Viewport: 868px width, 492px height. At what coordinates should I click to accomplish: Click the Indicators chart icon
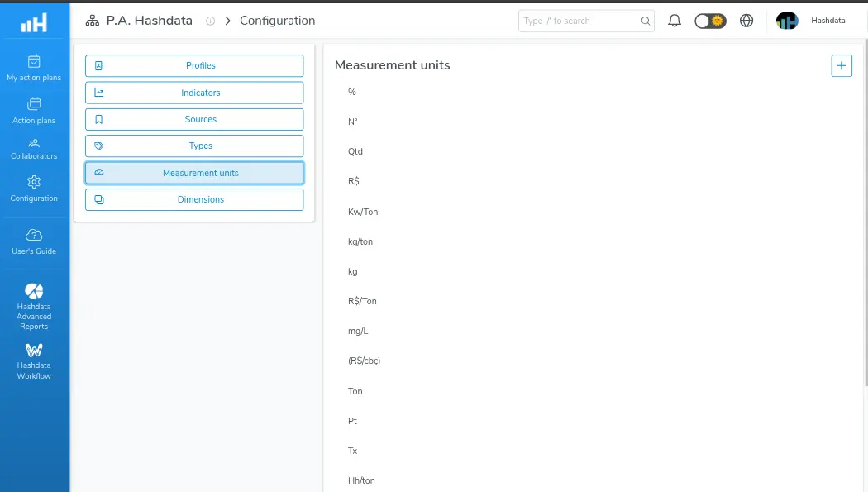[99, 93]
